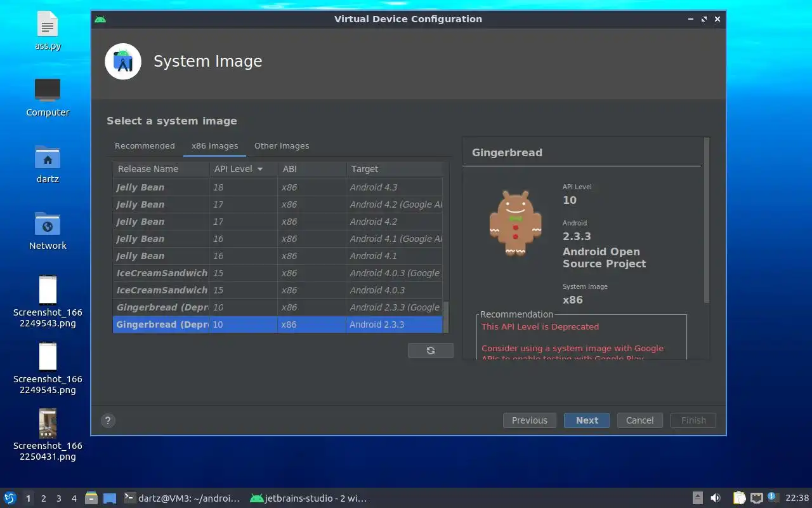This screenshot has width=812, height=508.
Task: Click the 22:38 taskbar clock
Action: pos(797,498)
